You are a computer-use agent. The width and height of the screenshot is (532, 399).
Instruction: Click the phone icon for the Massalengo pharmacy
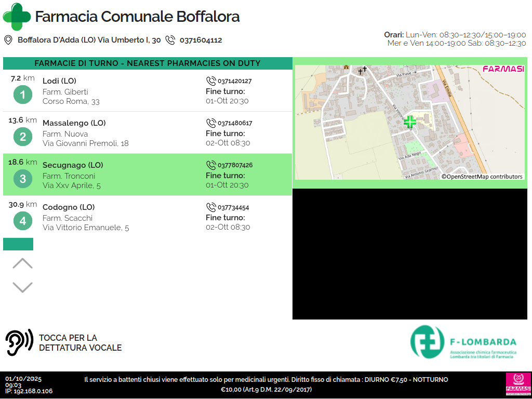pyautogui.click(x=211, y=123)
